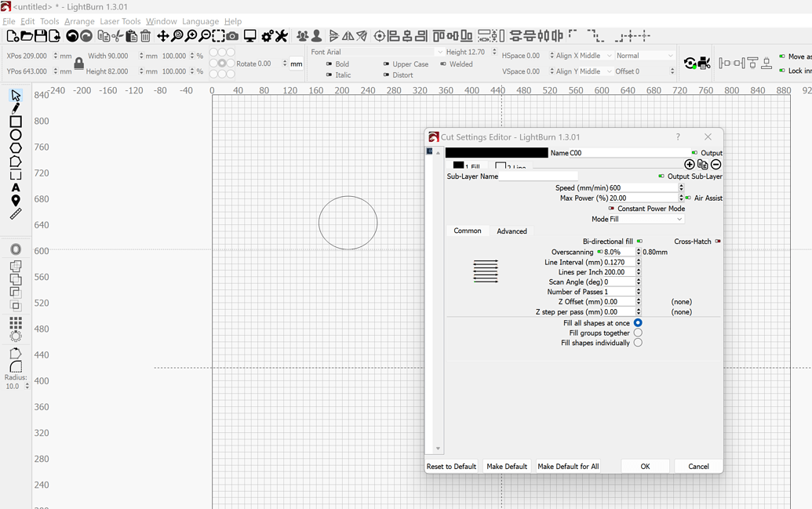Enable the Air Assist switch
The image size is (812, 509).
coord(688,198)
